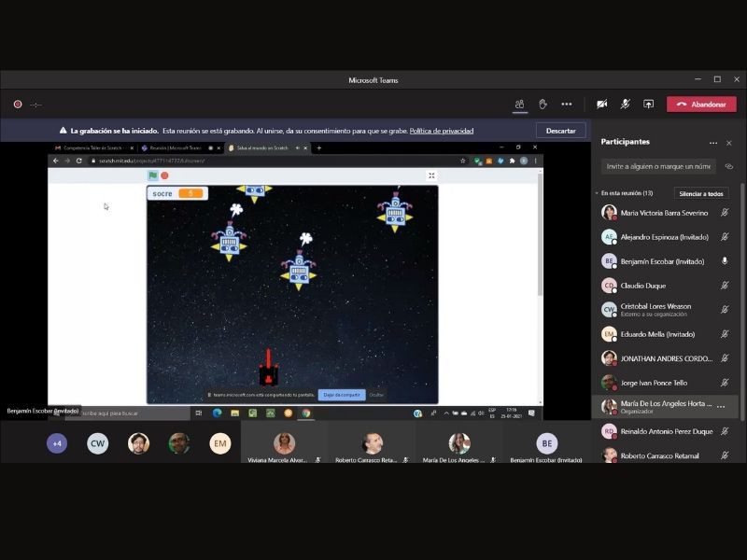Click the blue stop sharing button

point(342,395)
